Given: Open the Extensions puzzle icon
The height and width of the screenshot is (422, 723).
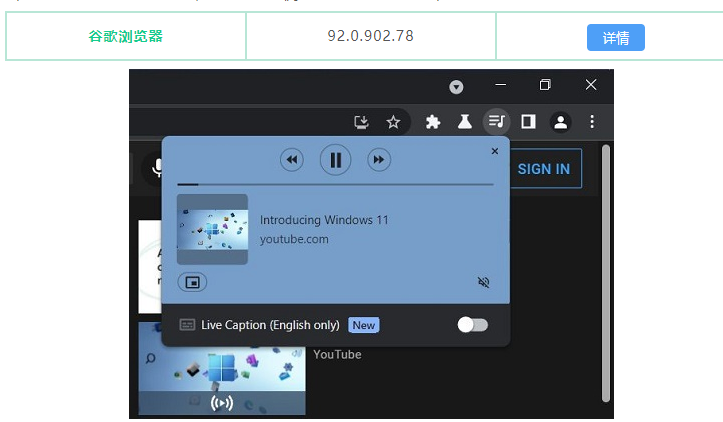Looking at the screenshot, I should pos(433,122).
